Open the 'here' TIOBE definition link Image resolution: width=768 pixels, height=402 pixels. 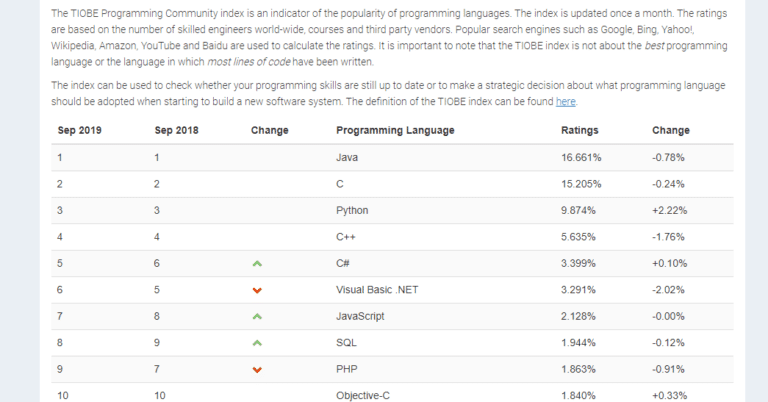tap(565, 101)
